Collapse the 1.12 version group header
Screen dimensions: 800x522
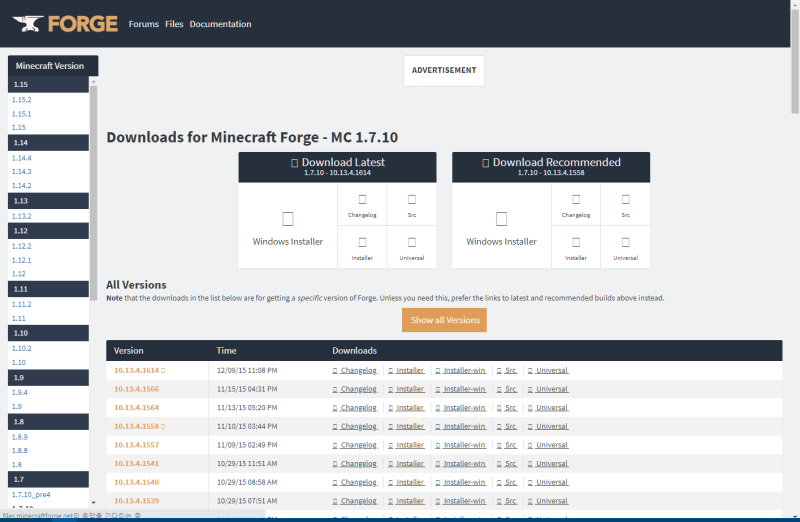point(48,231)
